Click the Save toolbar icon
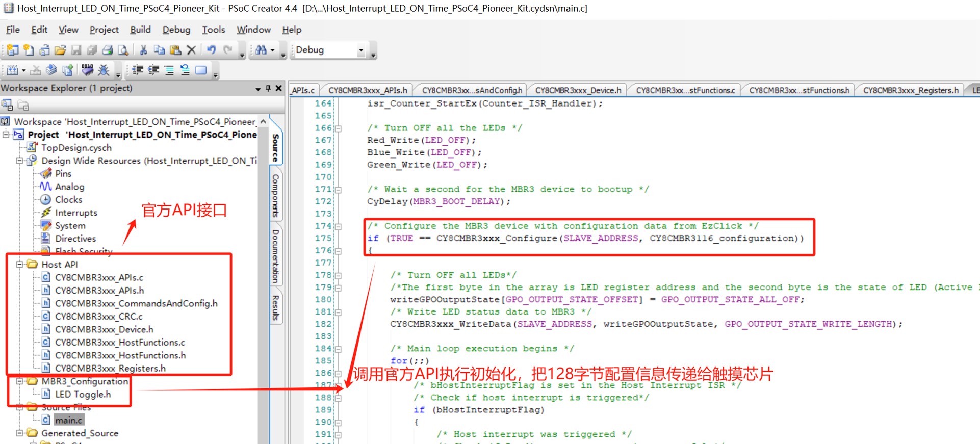 coord(76,50)
